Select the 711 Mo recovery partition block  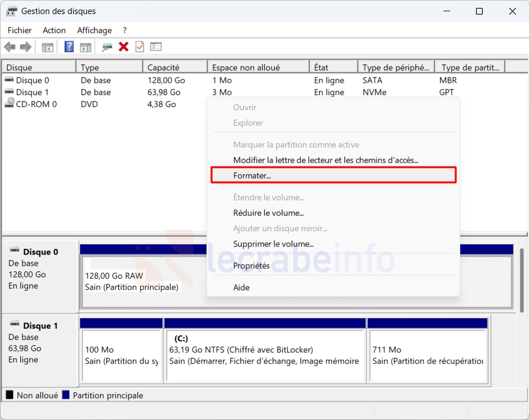[427, 355]
